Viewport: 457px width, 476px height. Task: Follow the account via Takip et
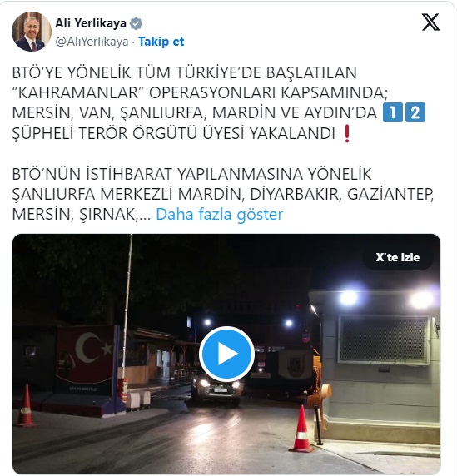click(x=161, y=42)
